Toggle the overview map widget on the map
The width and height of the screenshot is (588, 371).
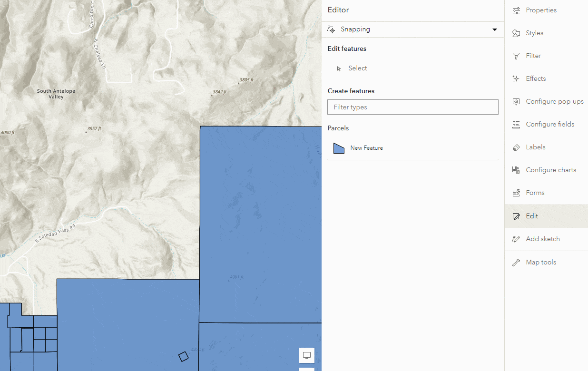pyautogui.click(x=306, y=355)
